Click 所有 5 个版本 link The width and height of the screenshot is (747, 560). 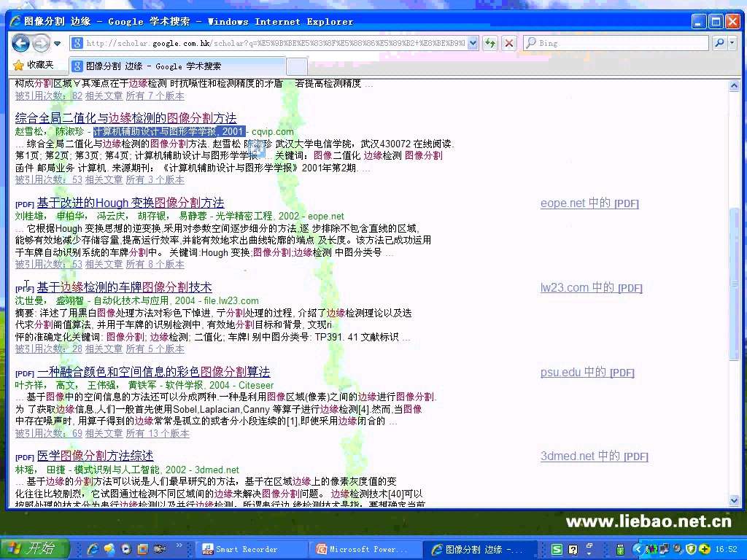point(155,349)
